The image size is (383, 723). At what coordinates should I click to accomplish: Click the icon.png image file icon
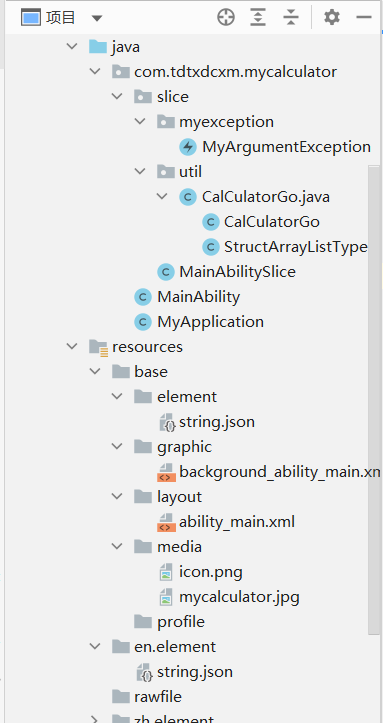(x=165, y=572)
